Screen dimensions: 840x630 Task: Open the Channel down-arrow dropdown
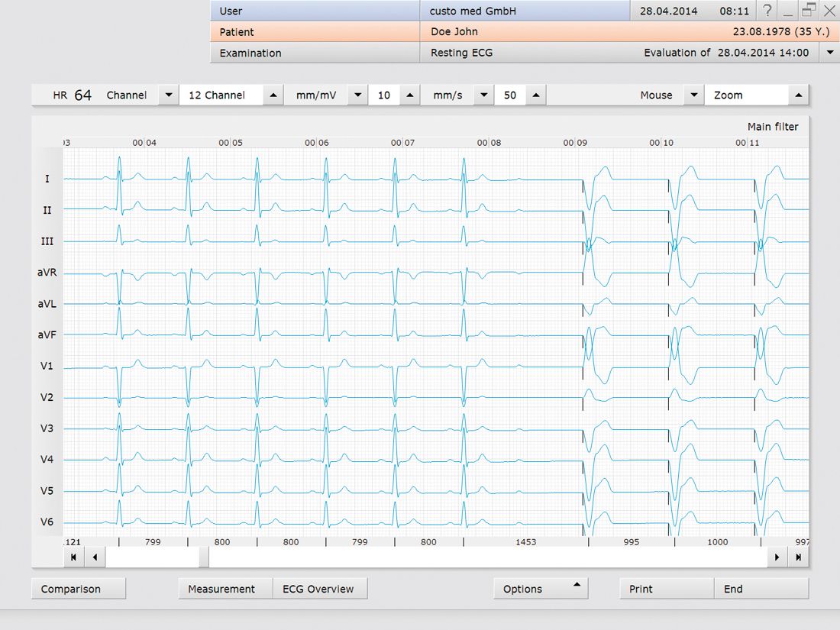(x=168, y=95)
